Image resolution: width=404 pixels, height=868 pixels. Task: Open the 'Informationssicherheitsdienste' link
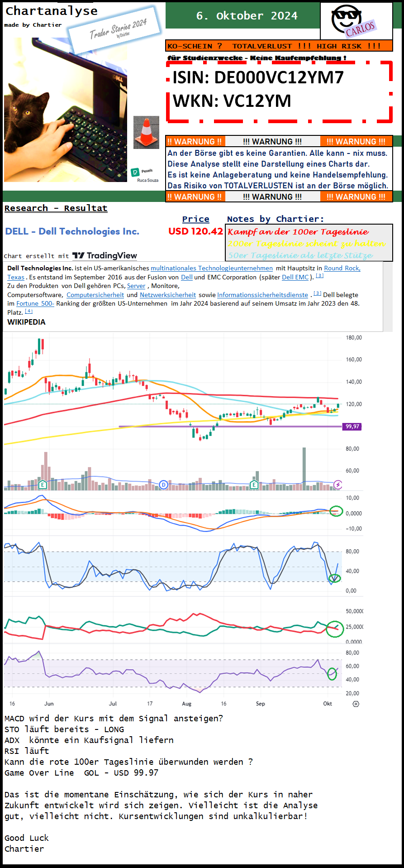[262, 295]
